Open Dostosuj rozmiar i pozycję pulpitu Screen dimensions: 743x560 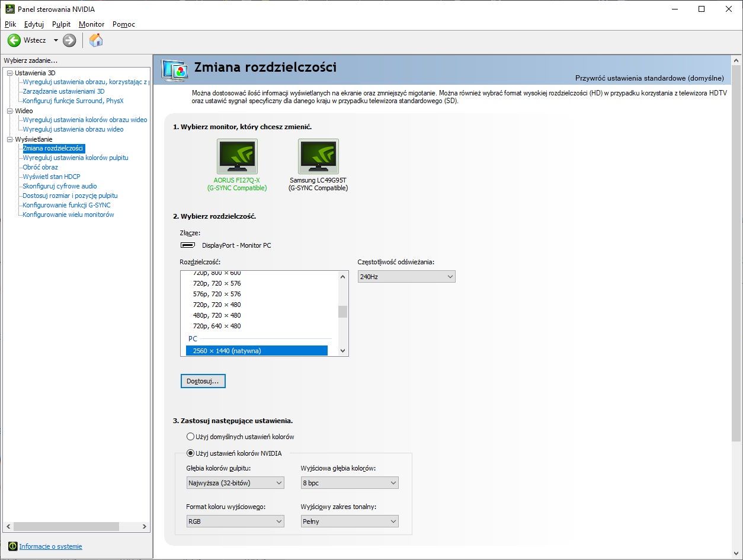tap(70, 196)
